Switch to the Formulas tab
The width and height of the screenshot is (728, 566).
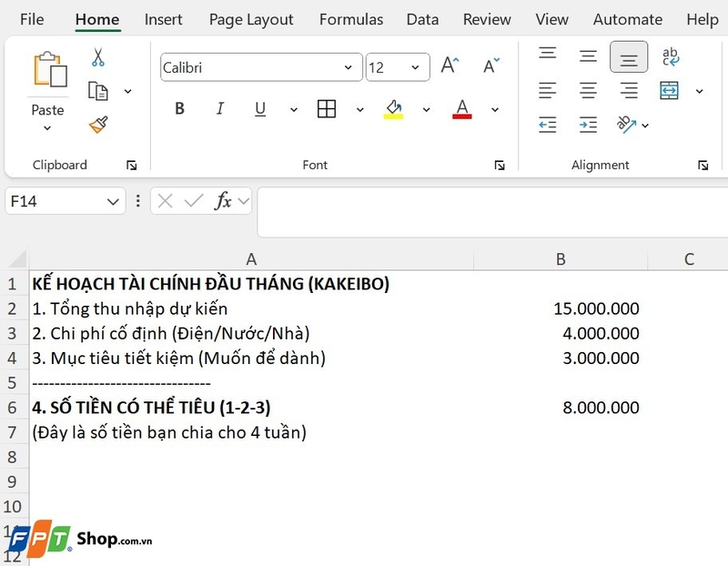(351, 19)
